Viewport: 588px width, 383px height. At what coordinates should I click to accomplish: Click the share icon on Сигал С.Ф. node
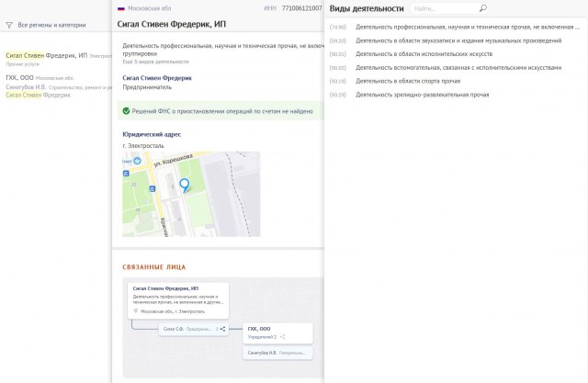pos(222,329)
